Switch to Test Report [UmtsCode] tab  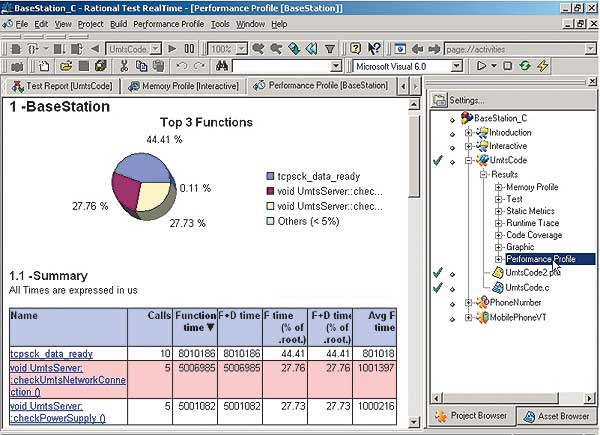[x=62, y=86]
